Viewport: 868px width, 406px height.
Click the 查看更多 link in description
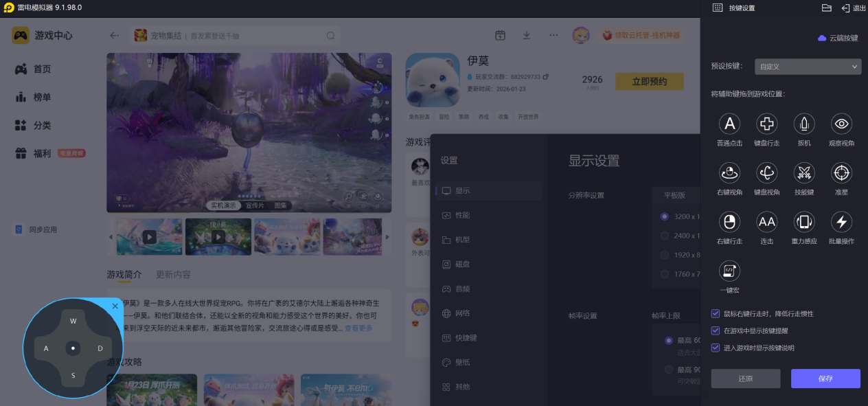pos(358,328)
